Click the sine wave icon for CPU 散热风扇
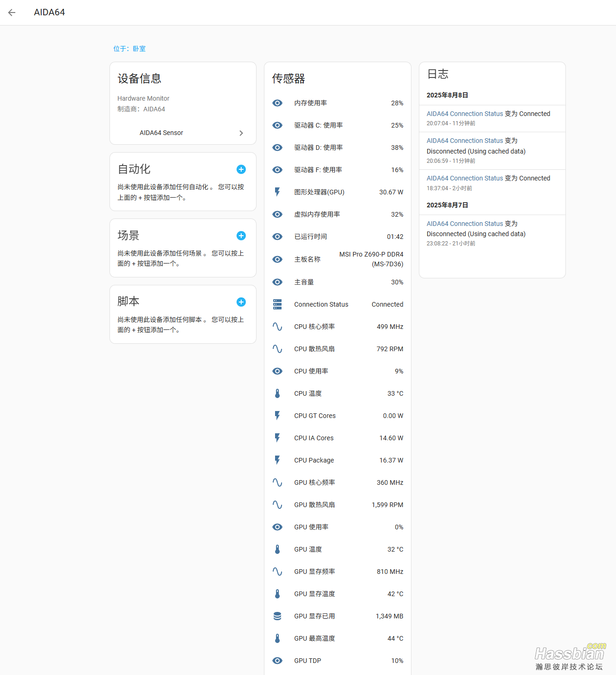 (277, 349)
